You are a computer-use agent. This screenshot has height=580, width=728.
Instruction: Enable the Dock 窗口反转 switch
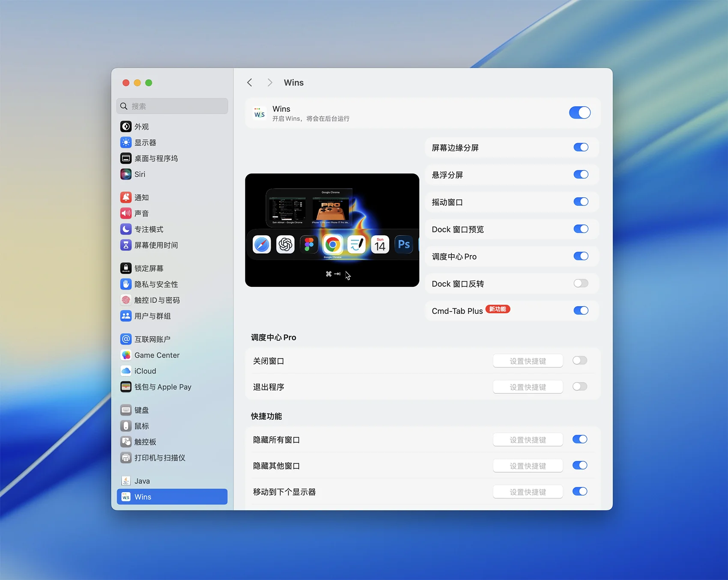coord(581,283)
